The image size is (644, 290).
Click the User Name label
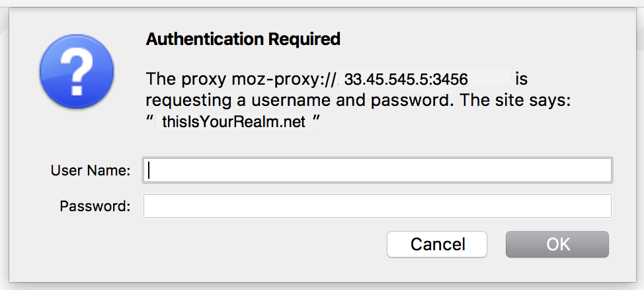(91, 170)
